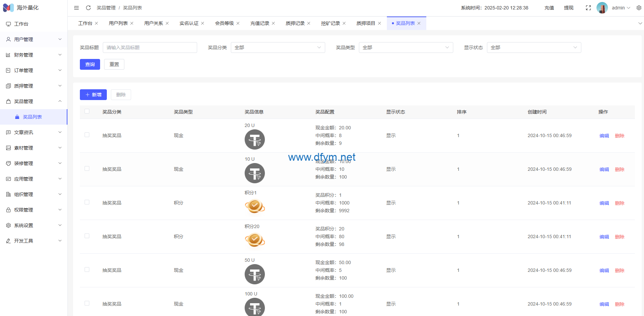Open the 奖品分类 dropdown
This screenshot has width=644, height=316.
point(278,48)
